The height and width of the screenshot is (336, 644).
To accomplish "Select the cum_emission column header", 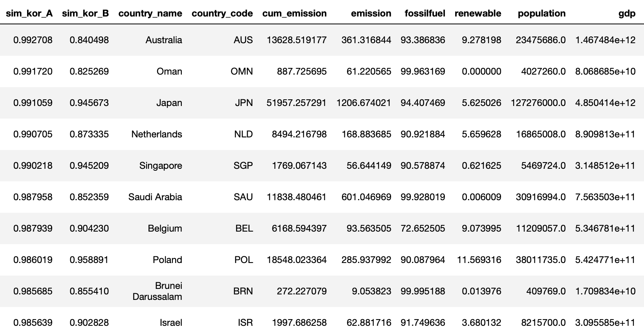I will coord(294,13).
